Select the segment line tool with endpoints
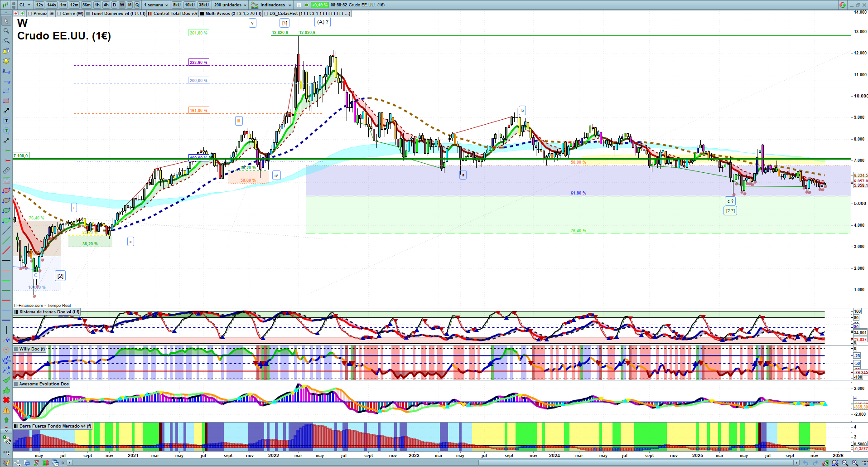The height and width of the screenshot is (467, 868). coord(6,141)
